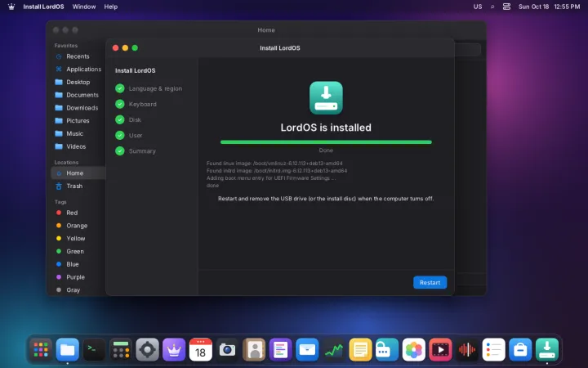Open the Help menu
Screen dimensions: 588x368
point(110,7)
